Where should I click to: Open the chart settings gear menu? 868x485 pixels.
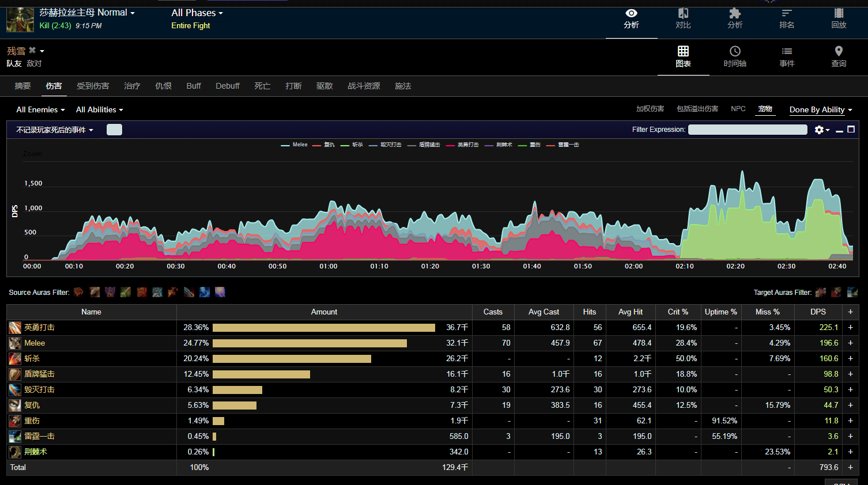pos(821,130)
